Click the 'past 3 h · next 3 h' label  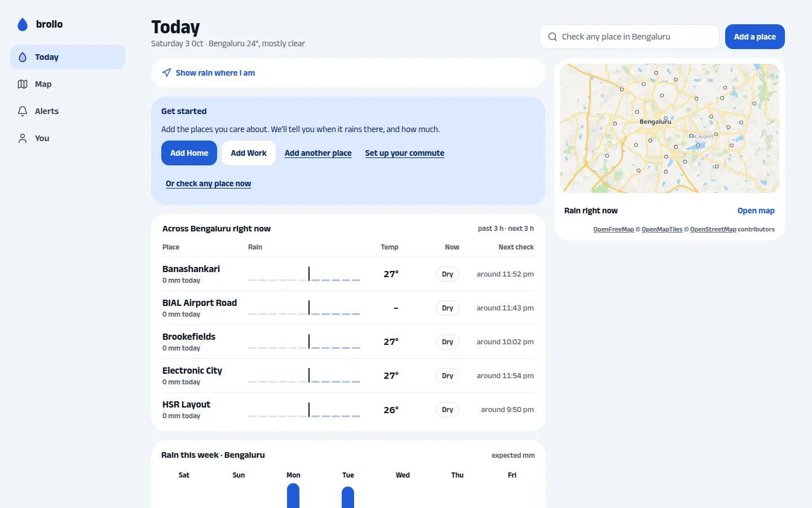[506, 229]
